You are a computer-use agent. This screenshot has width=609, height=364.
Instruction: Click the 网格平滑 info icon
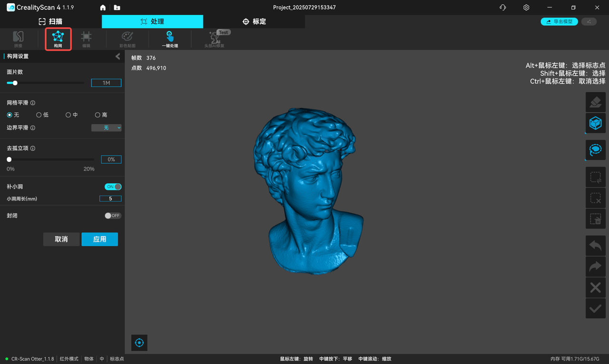[33, 103]
